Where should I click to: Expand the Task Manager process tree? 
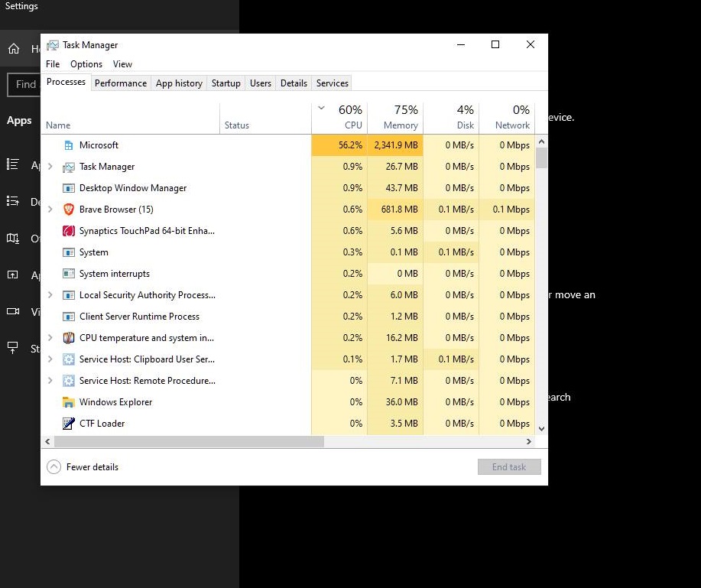50,166
